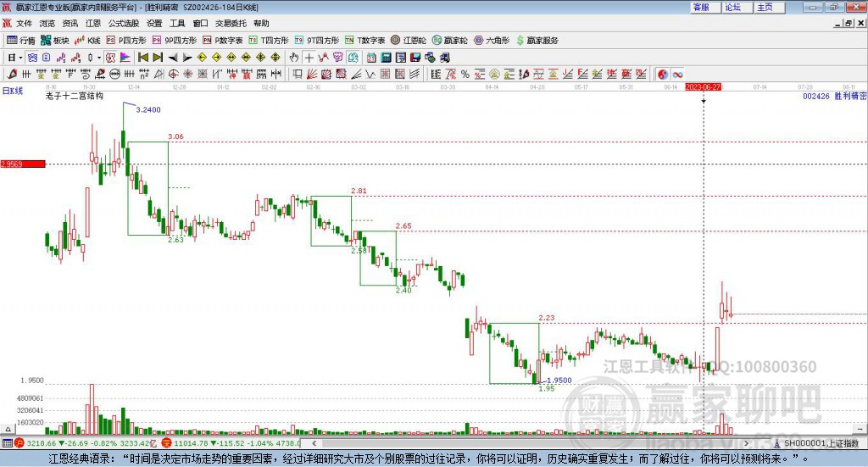
Task: Restore the inner chart window
Action: coord(848,23)
